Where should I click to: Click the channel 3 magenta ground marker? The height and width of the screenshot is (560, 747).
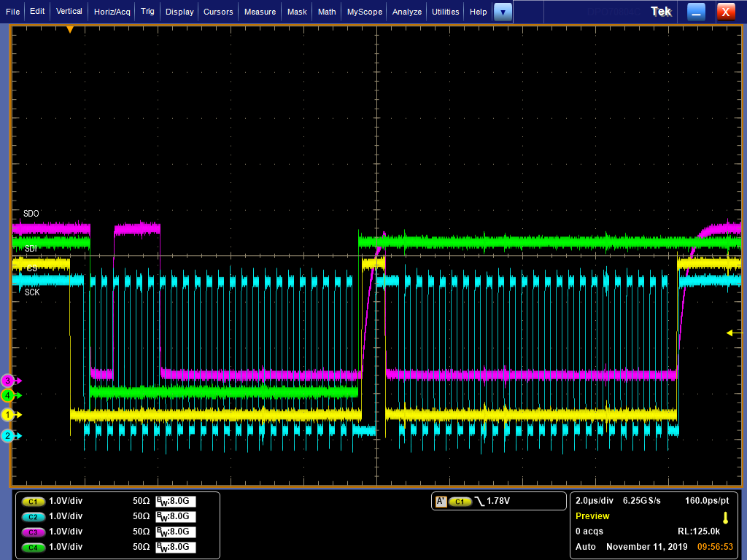pos(8,381)
